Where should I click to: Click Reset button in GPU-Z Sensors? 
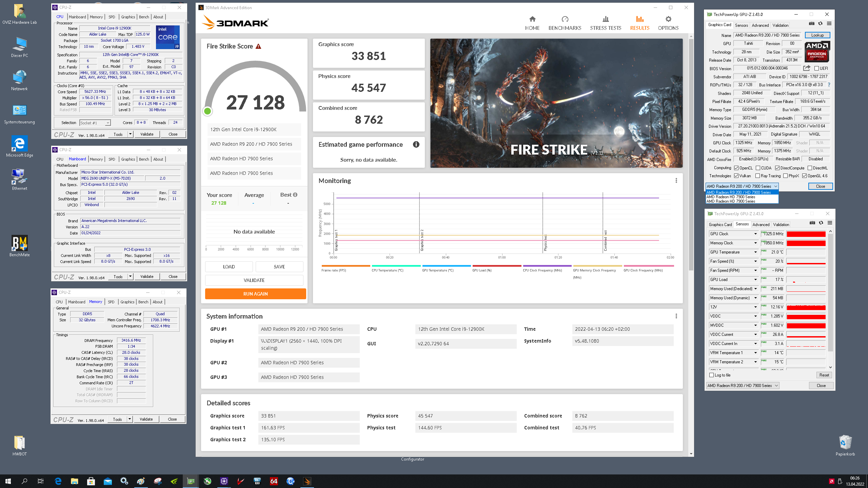click(824, 375)
